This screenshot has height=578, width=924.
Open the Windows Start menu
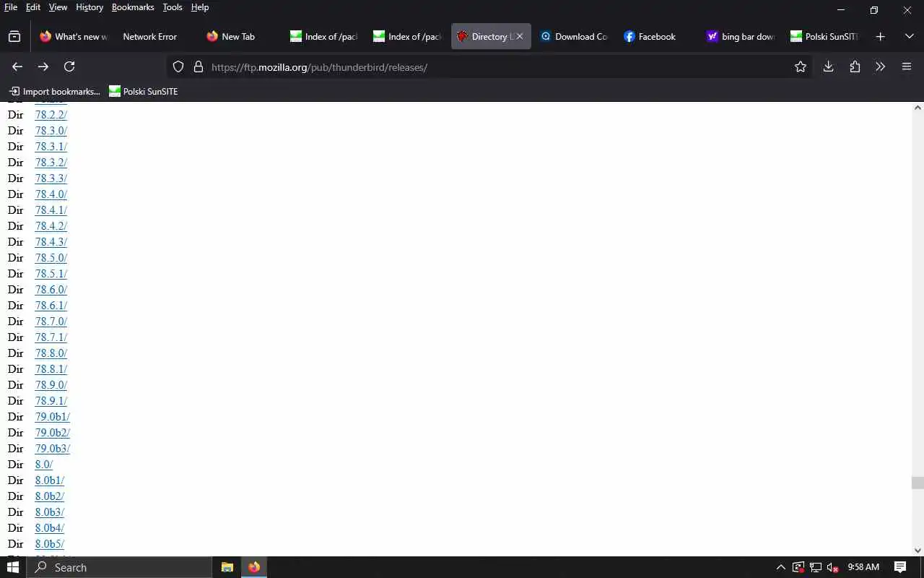(13, 567)
